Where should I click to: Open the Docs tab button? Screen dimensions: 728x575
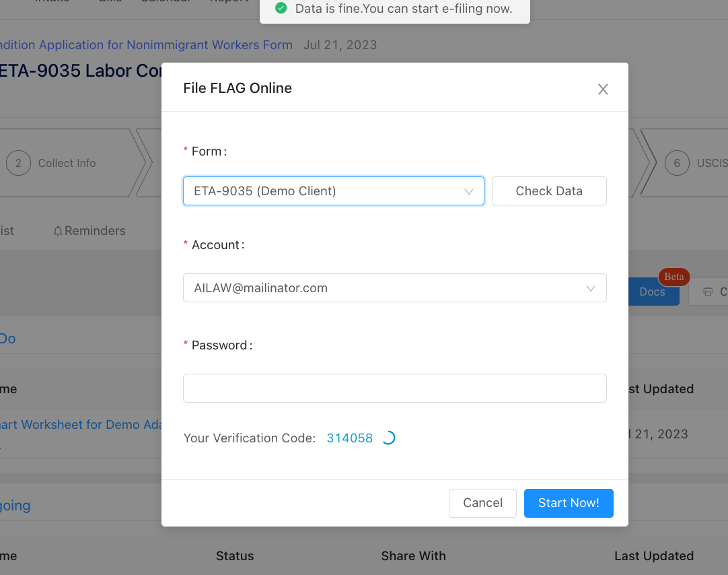click(653, 292)
